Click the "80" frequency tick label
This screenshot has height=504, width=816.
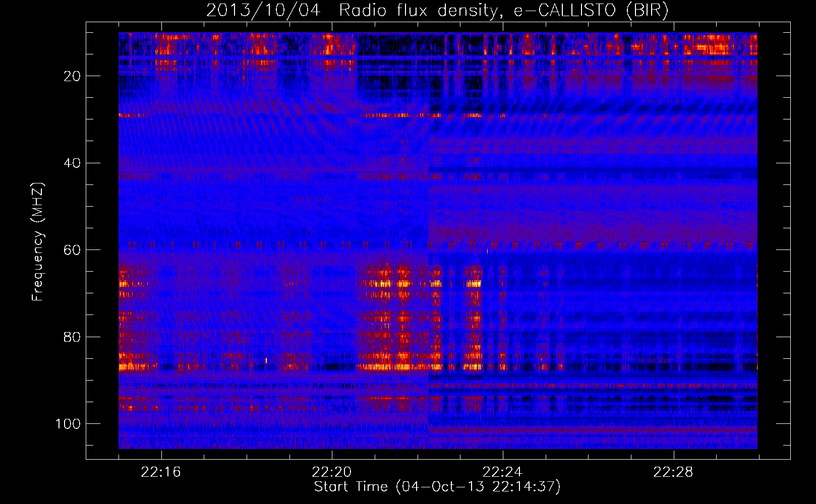click(72, 337)
